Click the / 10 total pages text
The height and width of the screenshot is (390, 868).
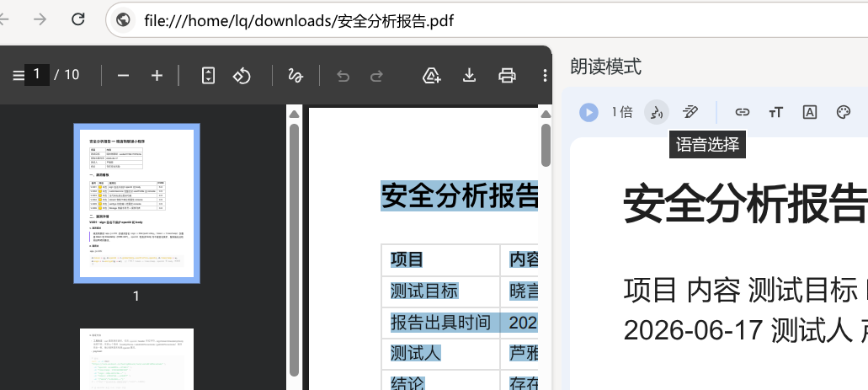(67, 75)
